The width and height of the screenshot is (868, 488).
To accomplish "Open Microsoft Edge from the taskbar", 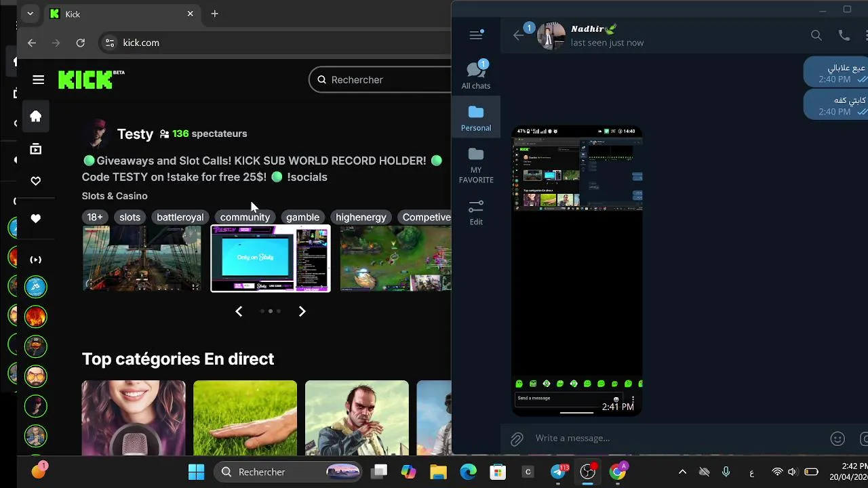I will 468,472.
